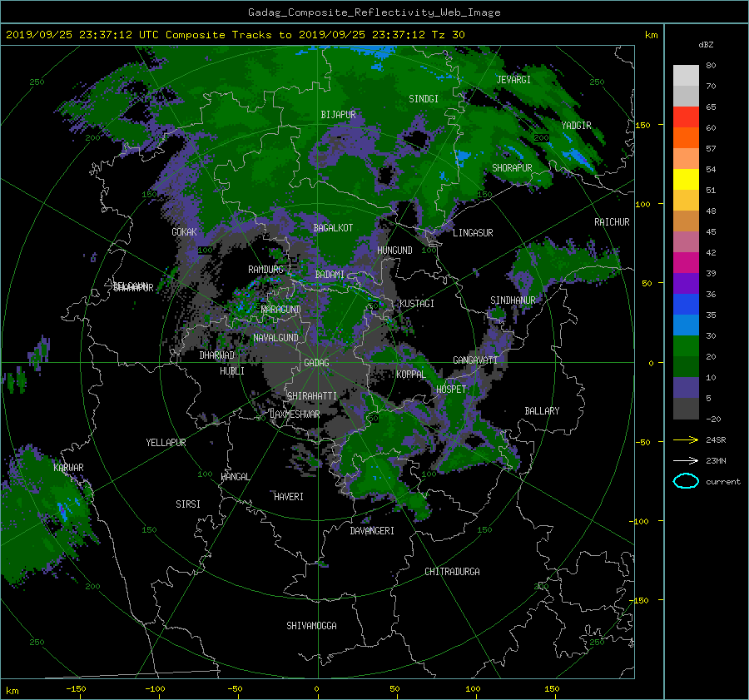Click the lightest gray swatch beside 80
Screen dimensions: 749x700
click(x=686, y=76)
